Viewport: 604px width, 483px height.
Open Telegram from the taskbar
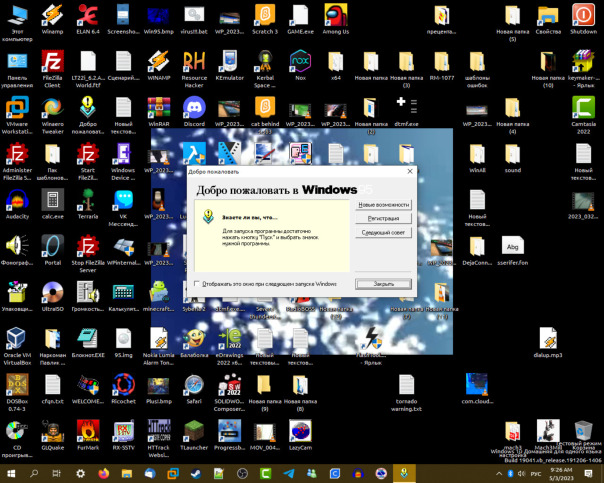[x=289, y=473]
